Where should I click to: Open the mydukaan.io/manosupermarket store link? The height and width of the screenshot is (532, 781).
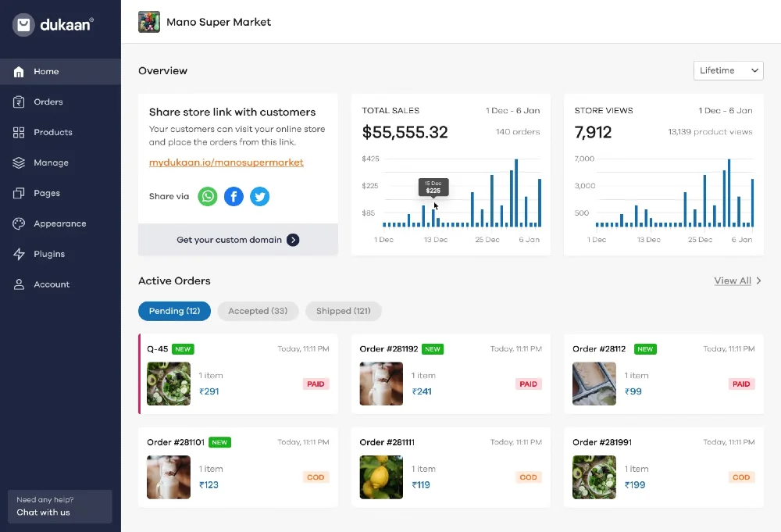226,162
